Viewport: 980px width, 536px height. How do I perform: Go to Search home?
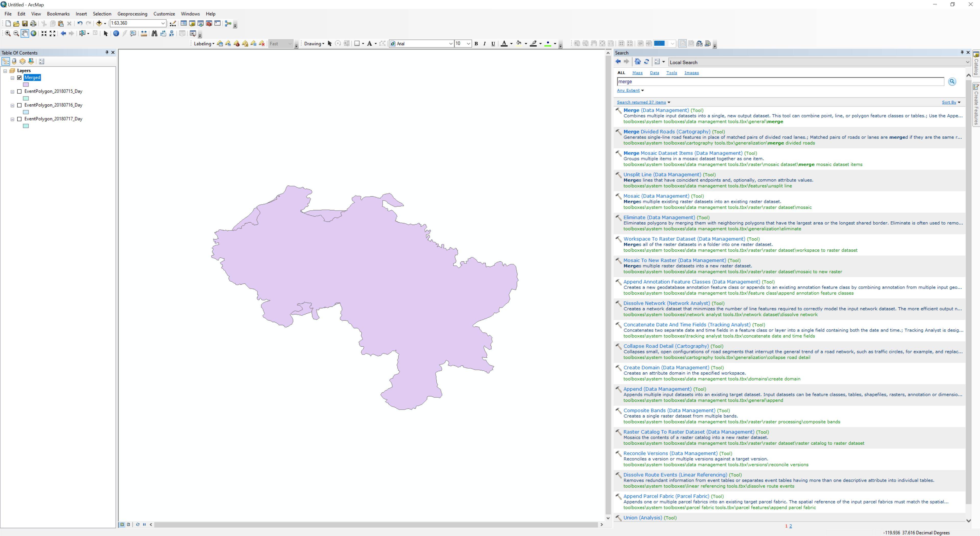(x=638, y=62)
